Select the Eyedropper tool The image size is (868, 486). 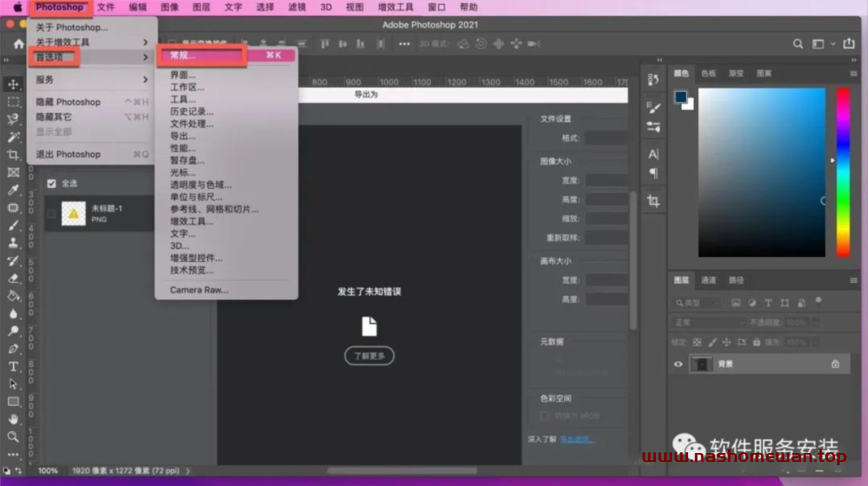tap(14, 190)
